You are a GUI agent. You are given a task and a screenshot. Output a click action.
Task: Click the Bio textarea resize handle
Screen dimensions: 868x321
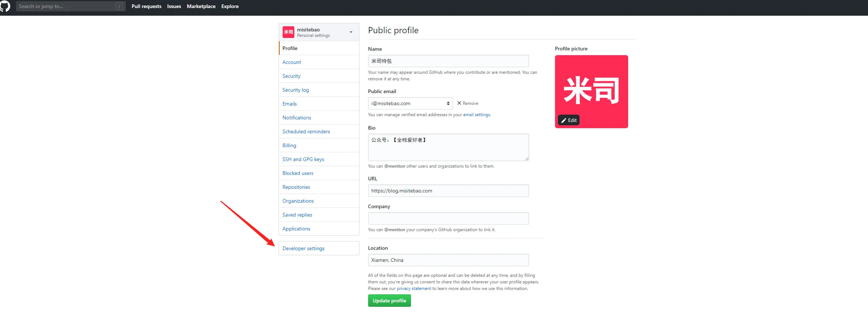(x=527, y=159)
